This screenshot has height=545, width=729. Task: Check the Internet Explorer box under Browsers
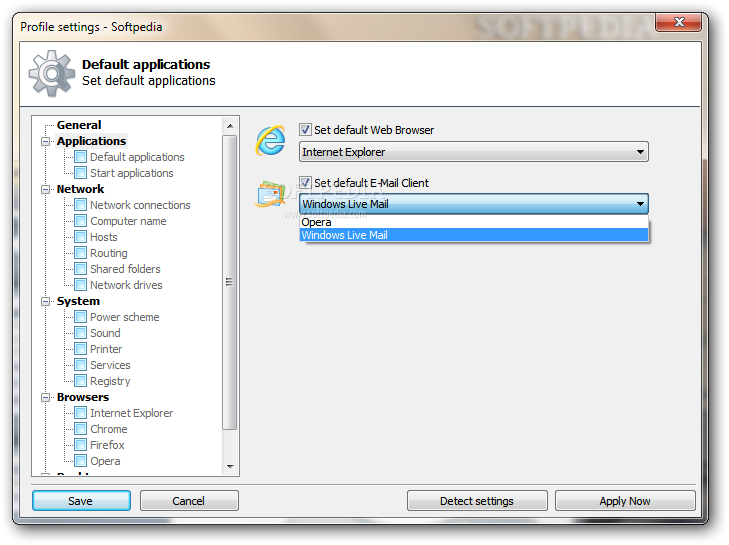pyautogui.click(x=80, y=413)
